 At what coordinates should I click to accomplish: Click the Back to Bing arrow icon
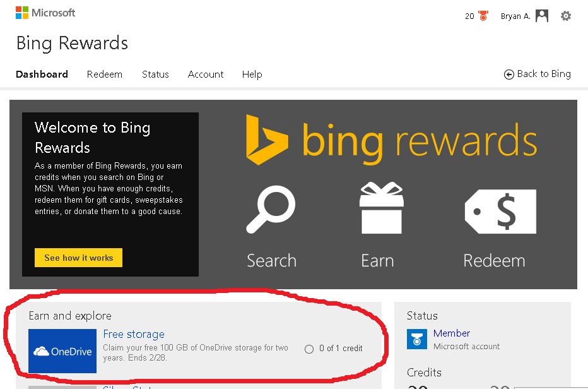pyautogui.click(x=509, y=75)
